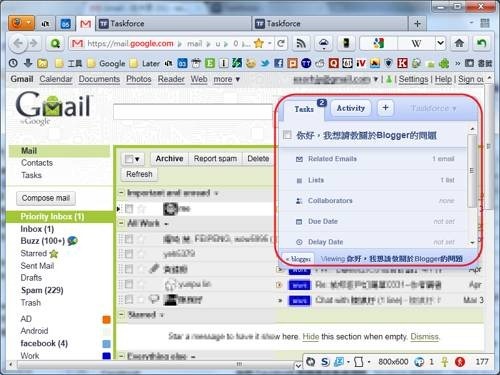This screenshot has width=500, height=375.
Task: Select the yat6329 email checkbox
Action: click(129, 254)
